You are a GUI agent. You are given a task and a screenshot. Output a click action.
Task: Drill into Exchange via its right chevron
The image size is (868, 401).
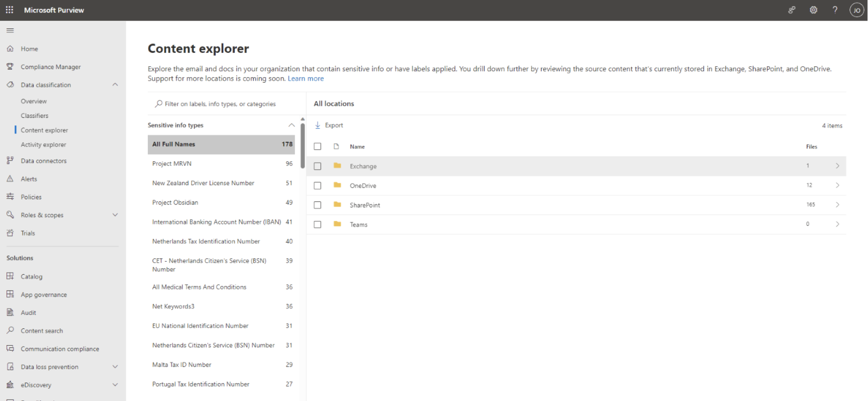click(838, 166)
